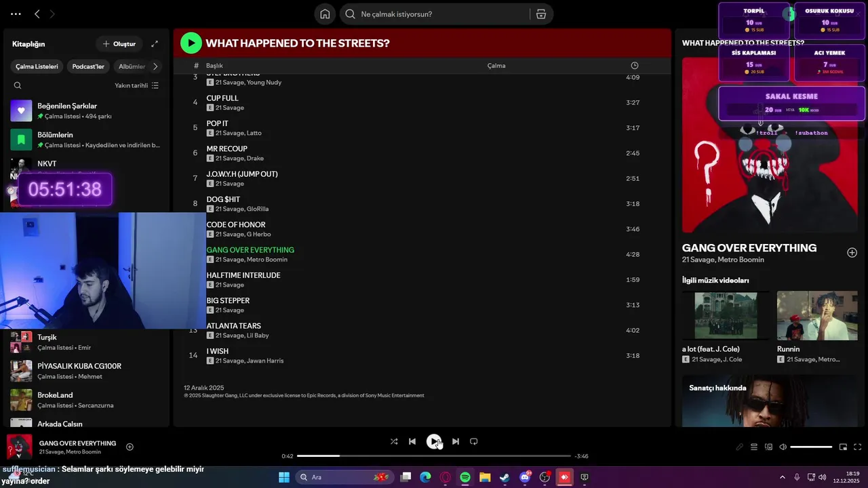Click the Windows taskbar Ara search box

click(x=344, y=477)
